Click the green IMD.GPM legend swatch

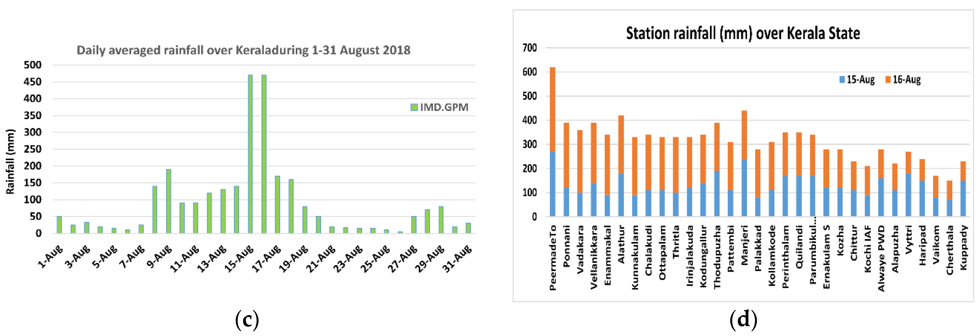click(x=414, y=107)
